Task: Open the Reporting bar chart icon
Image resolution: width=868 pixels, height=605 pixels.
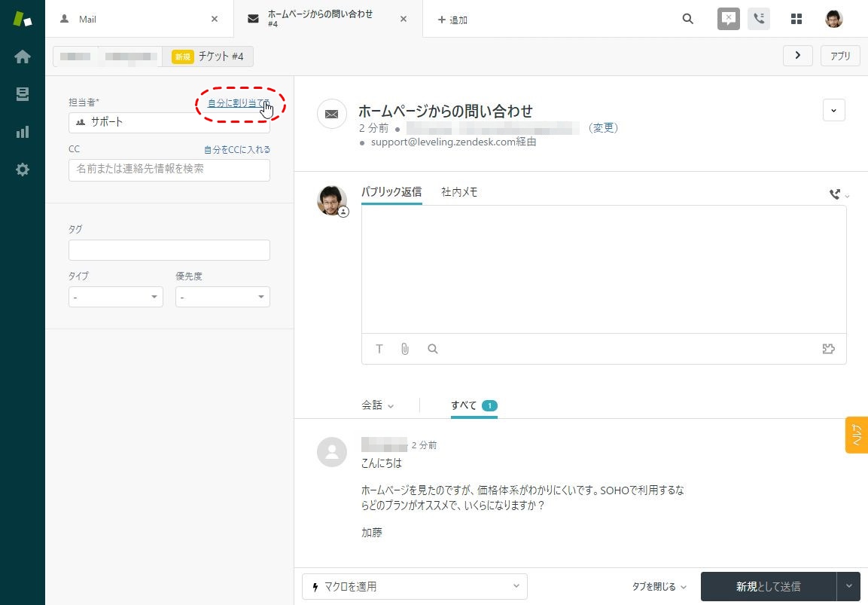Action: click(23, 132)
